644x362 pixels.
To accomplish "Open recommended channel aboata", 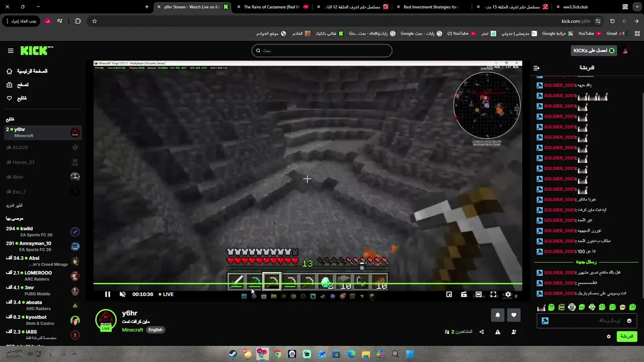I will click(43, 305).
